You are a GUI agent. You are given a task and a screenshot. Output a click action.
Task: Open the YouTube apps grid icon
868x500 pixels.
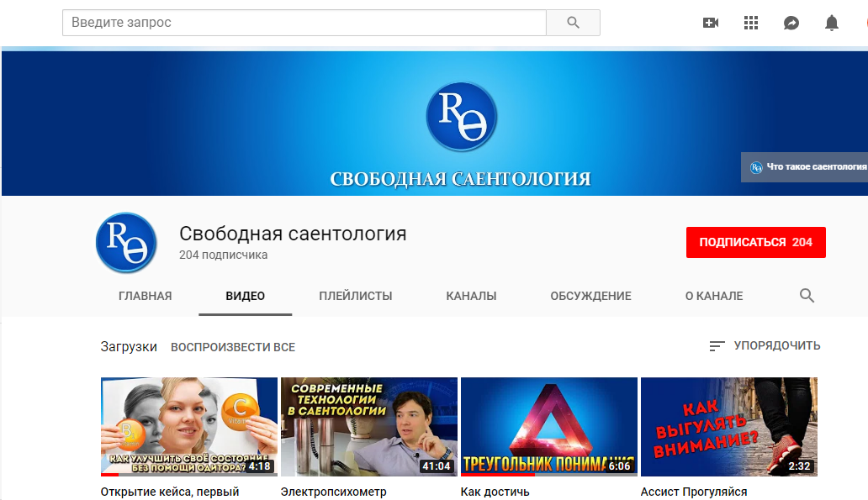(x=751, y=23)
